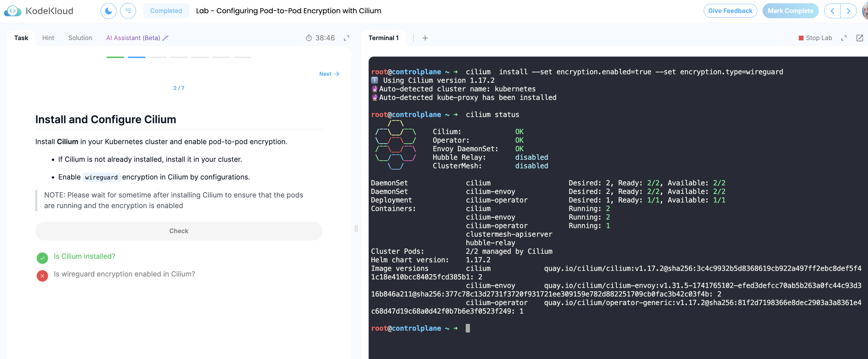Viewport: 868px width, 359px height.
Task: Click the Next question link
Action: (329, 74)
